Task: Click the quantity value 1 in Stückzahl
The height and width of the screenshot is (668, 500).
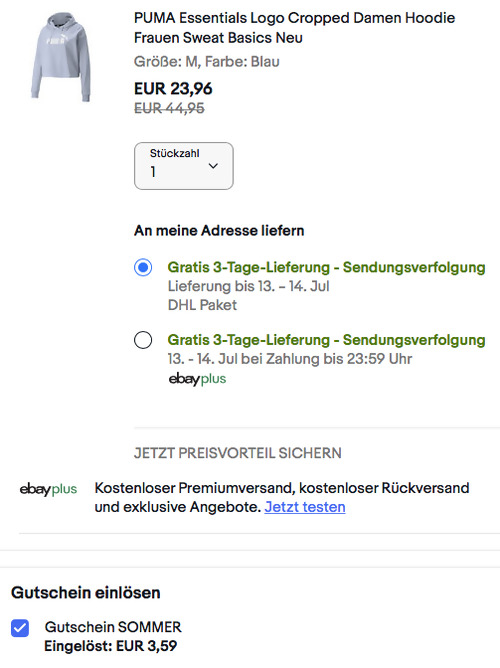Action: click(x=153, y=172)
